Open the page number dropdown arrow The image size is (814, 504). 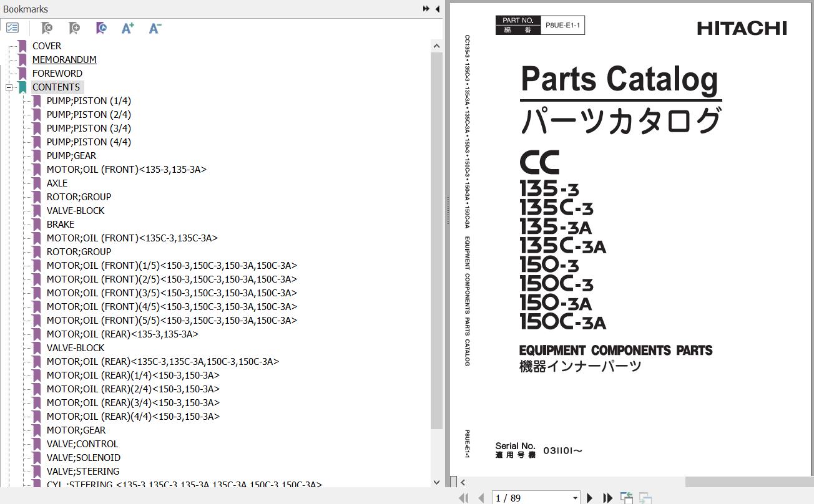(575, 498)
